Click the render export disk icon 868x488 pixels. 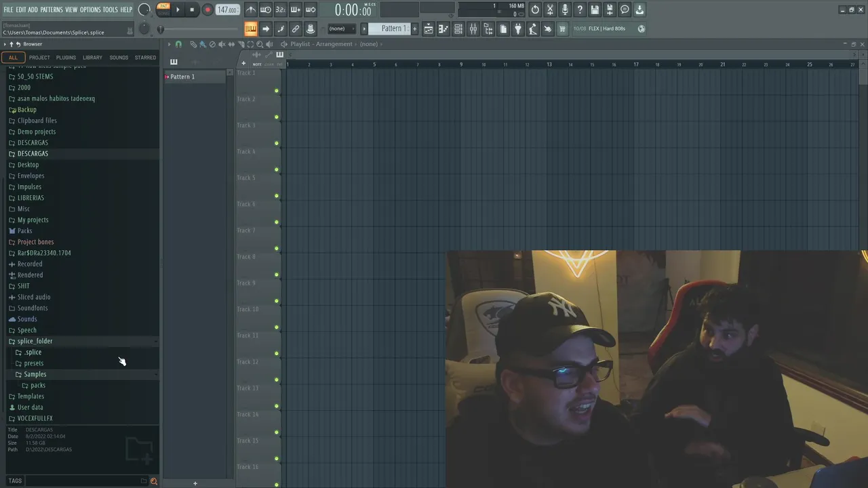610,9
